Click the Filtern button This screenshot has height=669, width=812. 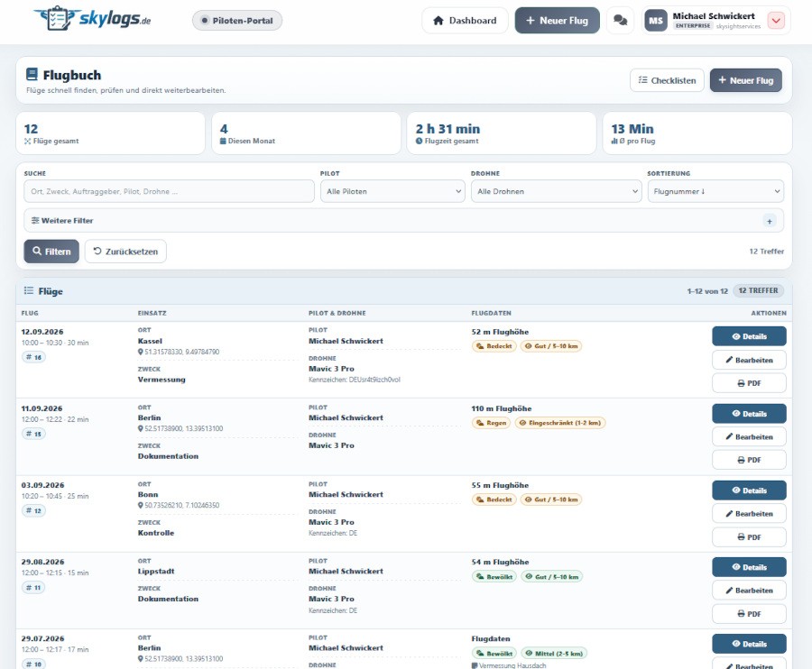point(51,251)
